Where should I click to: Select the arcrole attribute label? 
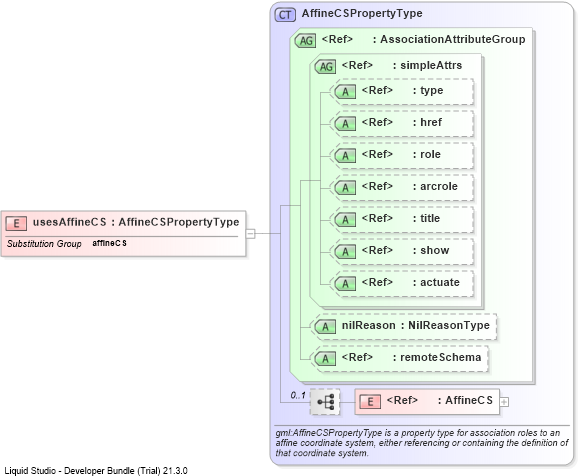[439, 186]
